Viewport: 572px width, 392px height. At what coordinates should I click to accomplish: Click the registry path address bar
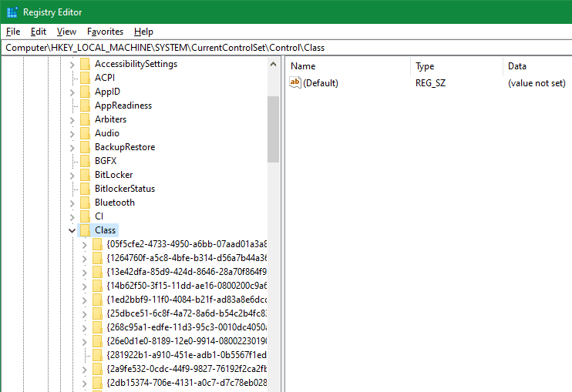tap(286, 47)
